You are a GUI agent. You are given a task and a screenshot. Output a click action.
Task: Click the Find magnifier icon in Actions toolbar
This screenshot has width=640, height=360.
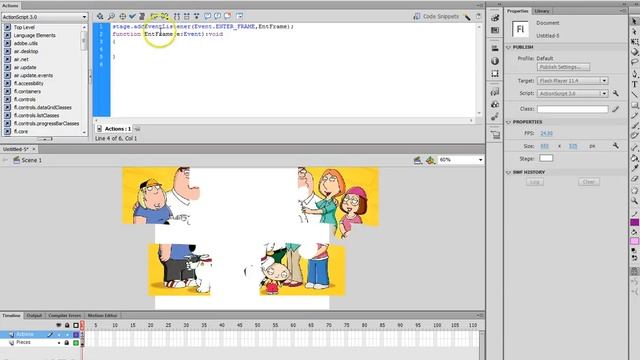click(111, 16)
